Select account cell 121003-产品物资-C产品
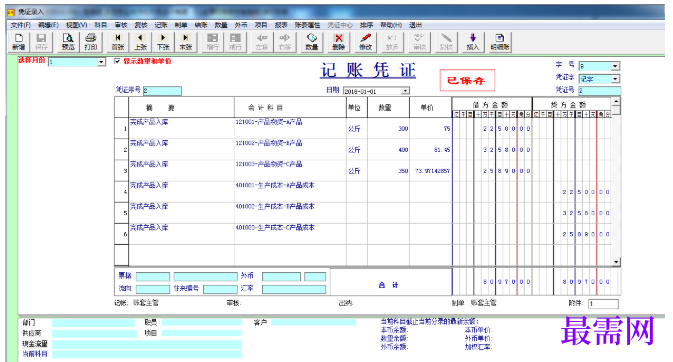 click(x=290, y=170)
